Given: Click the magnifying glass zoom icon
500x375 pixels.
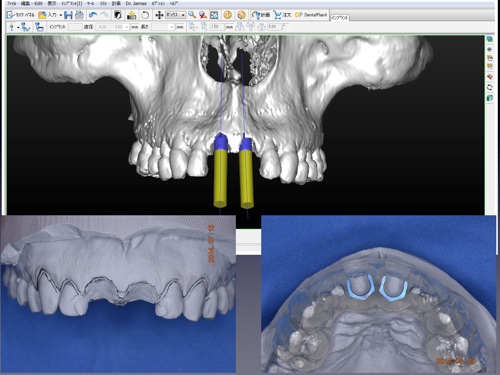Looking at the screenshot, I should [x=192, y=15].
